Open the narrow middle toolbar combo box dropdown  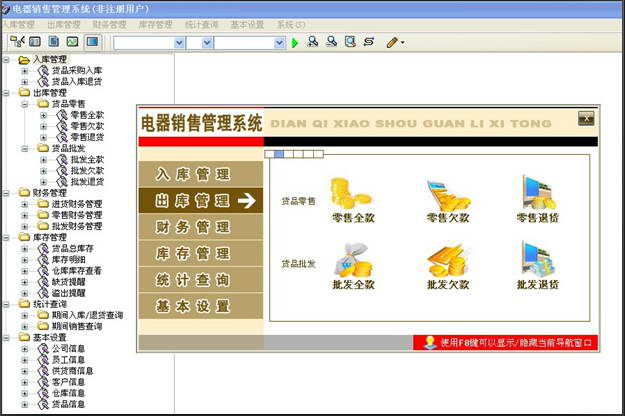tap(207, 43)
